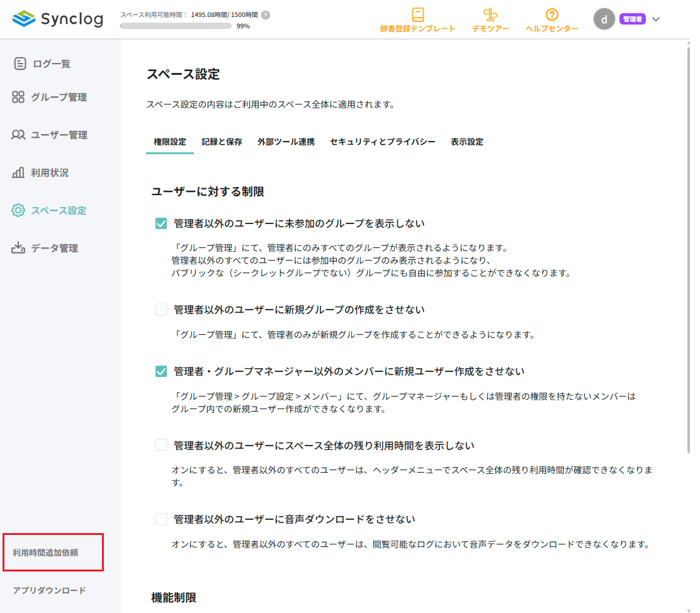
Task: Go to ユーザー管理 page
Action: (x=59, y=135)
